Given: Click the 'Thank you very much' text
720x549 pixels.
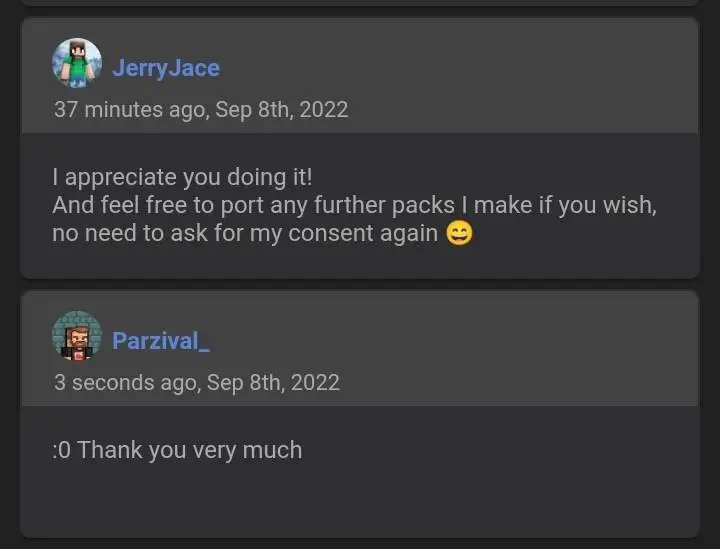Looking at the screenshot, I should [x=190, y=450].
